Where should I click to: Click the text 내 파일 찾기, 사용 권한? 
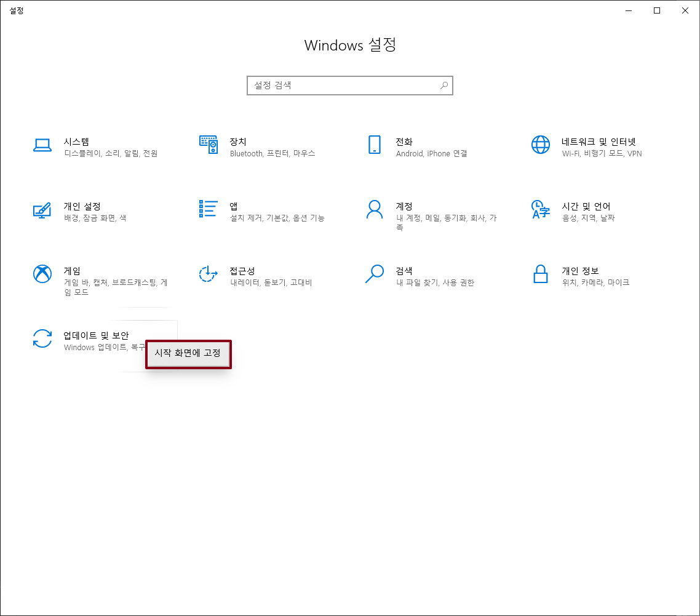pyautogui.click(x=436, y=282)
